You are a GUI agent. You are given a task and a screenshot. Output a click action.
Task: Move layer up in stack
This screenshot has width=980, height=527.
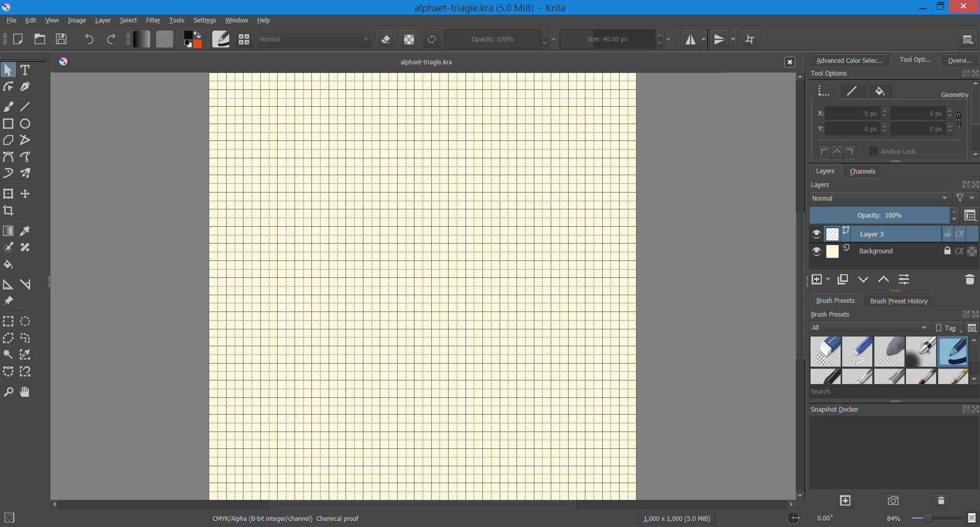click(x=884, y=279)
